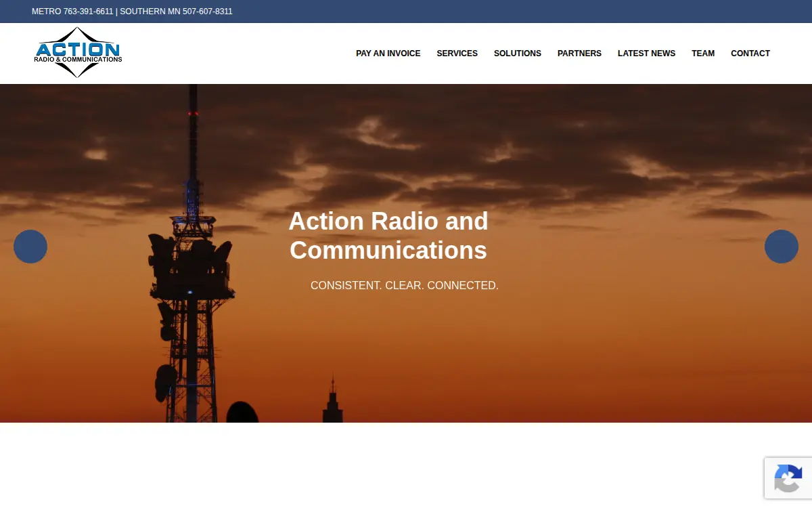Open the Pay an Invoice page
The height and width of the screenshot is (508, 812).
point(388,54)
